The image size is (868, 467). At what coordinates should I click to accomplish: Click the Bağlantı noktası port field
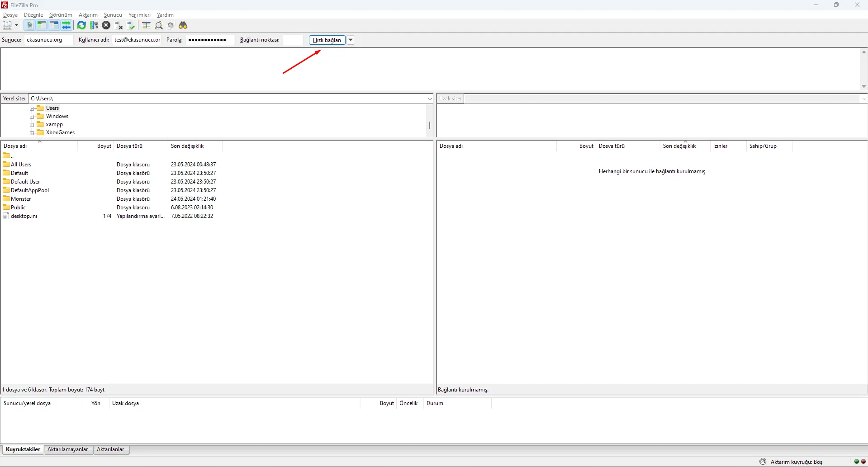pos(293,40)
